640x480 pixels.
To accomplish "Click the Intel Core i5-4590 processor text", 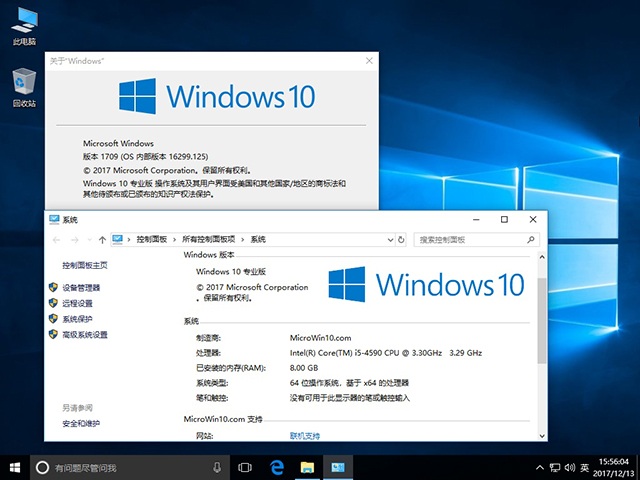I will click(x=386, y=353).
